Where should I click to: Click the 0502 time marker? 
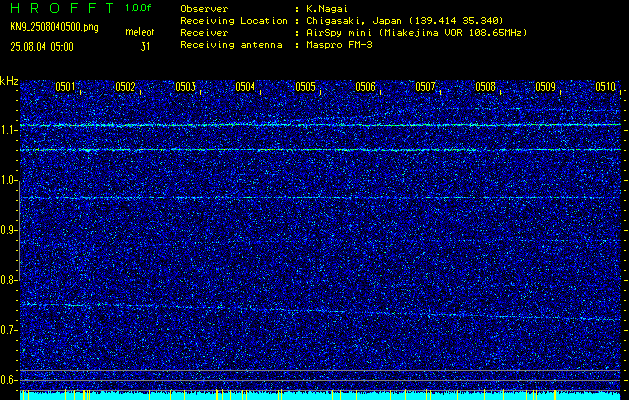(x=125, y=87)
